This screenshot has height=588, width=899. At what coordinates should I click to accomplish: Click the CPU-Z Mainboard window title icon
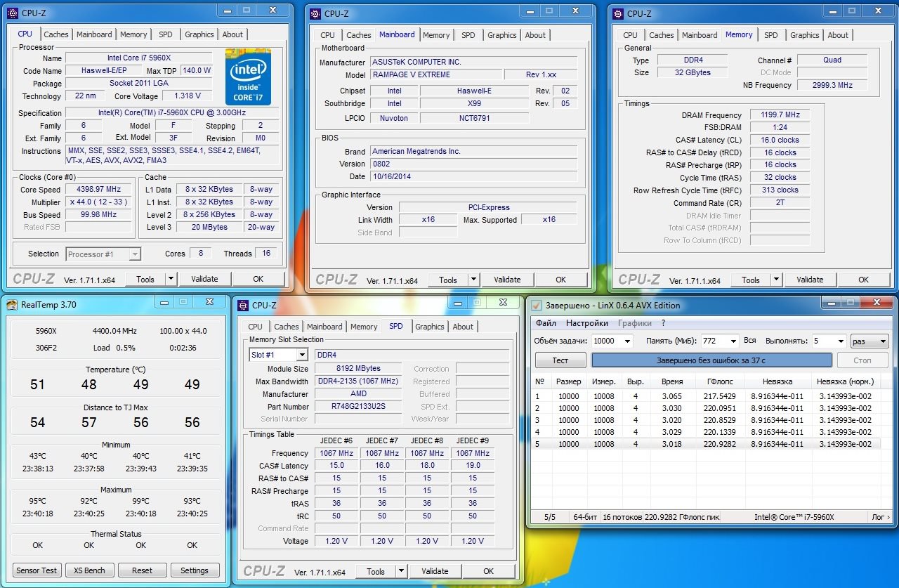316,13
